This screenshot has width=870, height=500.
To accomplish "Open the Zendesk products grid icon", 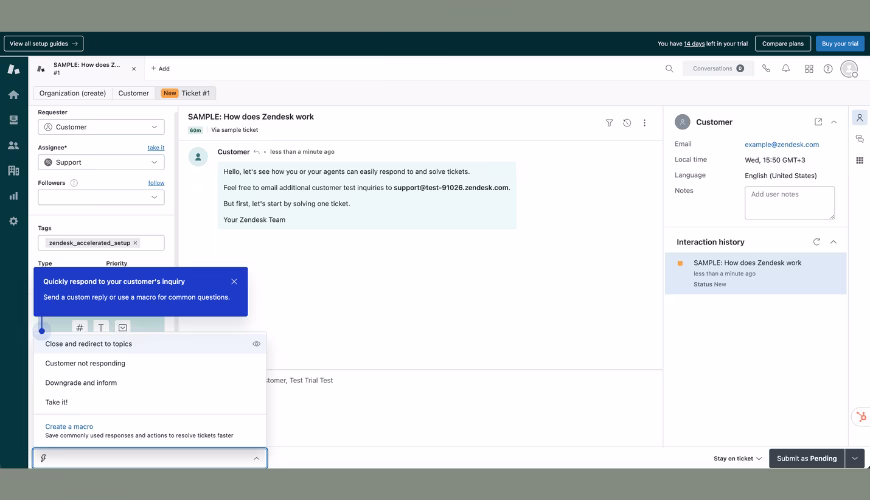I will (809, 69).
